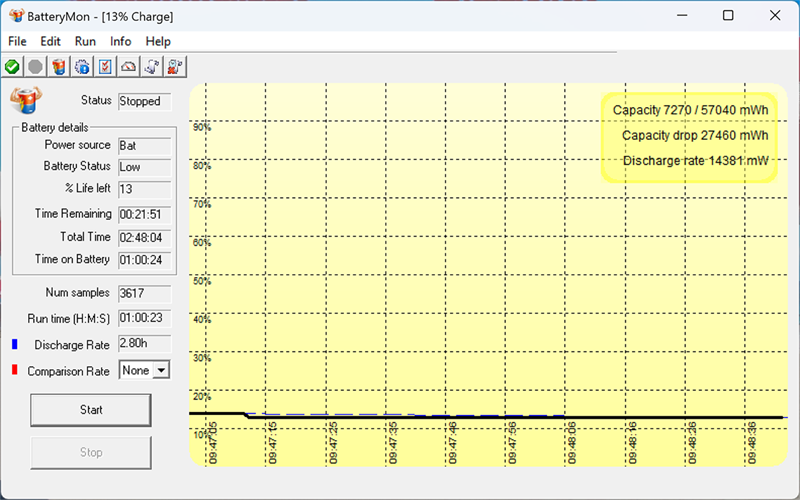Click the BatteryMon app icon in title bar

pyautogui.click(x=16, y=16)
